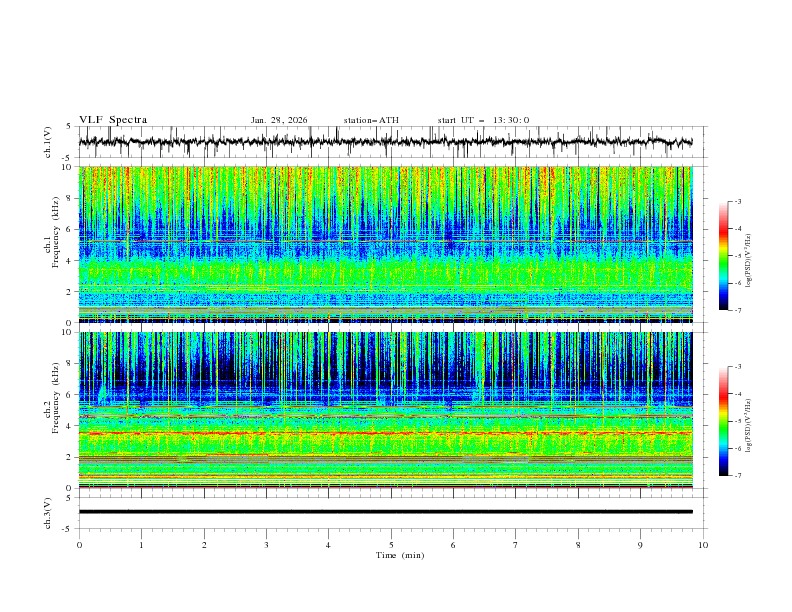
Task: Click the ch.1 color scale "-3" label
Action: point(738,201)
